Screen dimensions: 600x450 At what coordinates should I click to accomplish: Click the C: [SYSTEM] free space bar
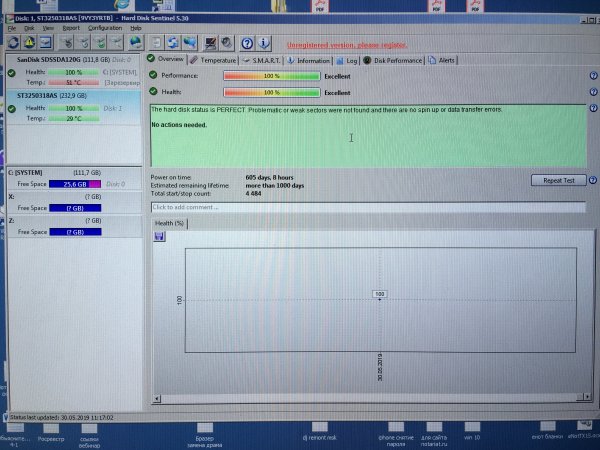(x=74, y=183)
